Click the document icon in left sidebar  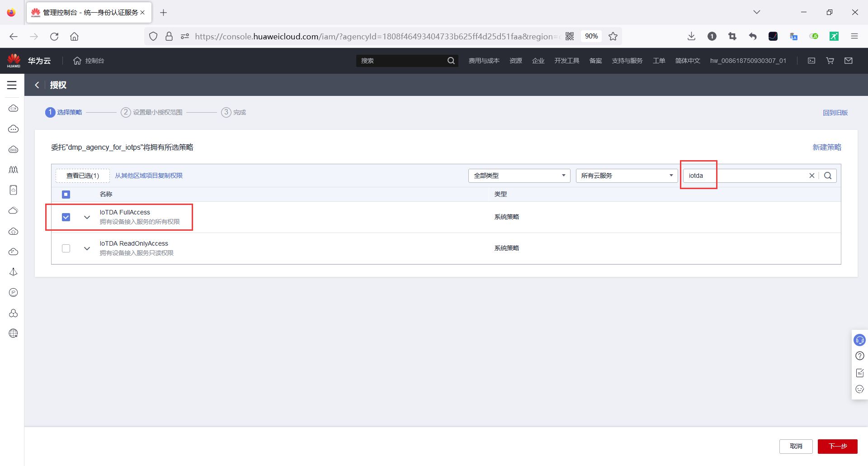point(14,190)
